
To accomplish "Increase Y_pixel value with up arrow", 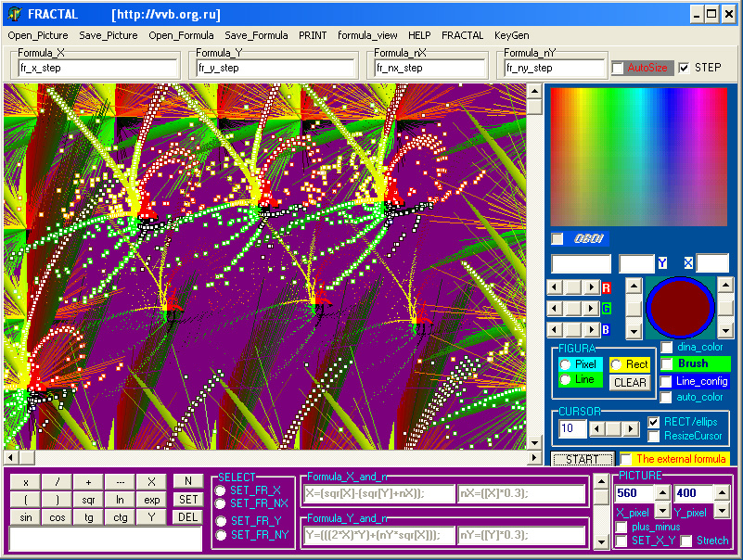I will [x=722, y=492].
